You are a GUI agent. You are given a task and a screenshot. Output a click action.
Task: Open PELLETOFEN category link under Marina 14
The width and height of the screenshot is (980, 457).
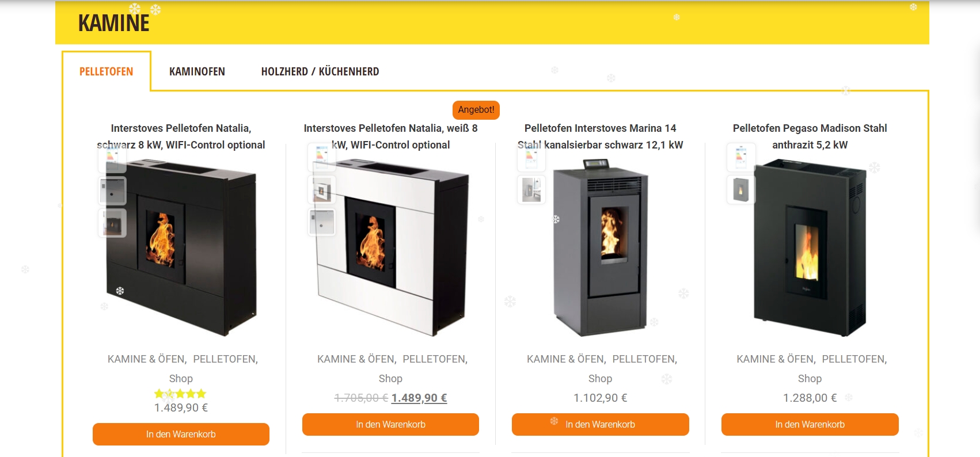(x=644, y=359)
